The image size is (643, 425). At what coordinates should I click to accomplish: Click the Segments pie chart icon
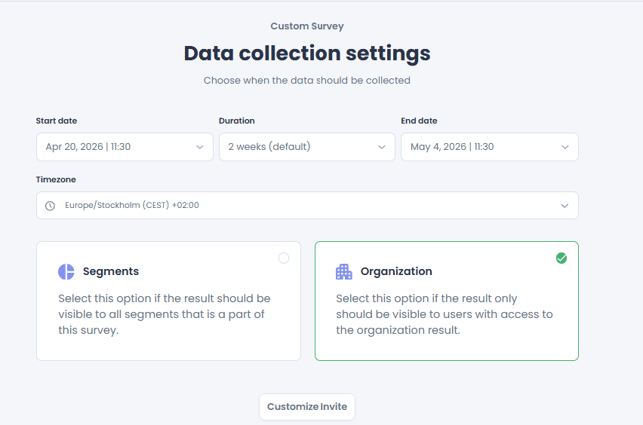(66, 272)
